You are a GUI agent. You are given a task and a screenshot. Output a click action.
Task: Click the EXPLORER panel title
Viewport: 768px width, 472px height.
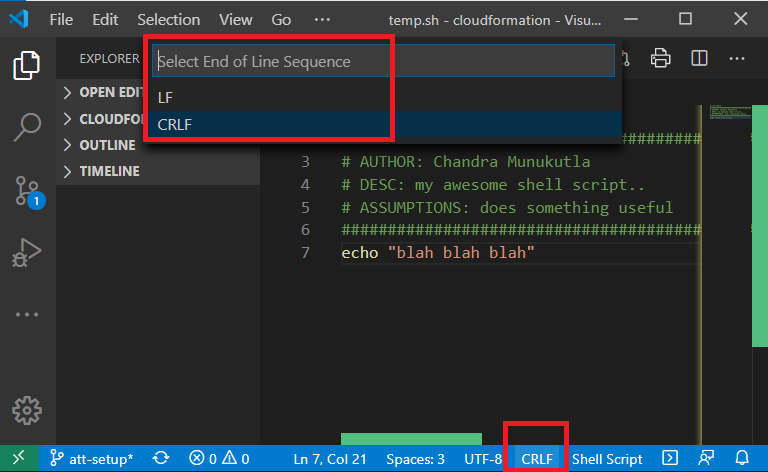pyautogui.click(x=109, y=59)
